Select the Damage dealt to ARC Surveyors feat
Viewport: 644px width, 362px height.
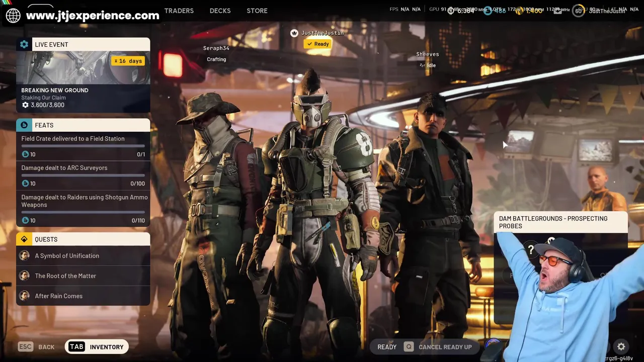83,175
